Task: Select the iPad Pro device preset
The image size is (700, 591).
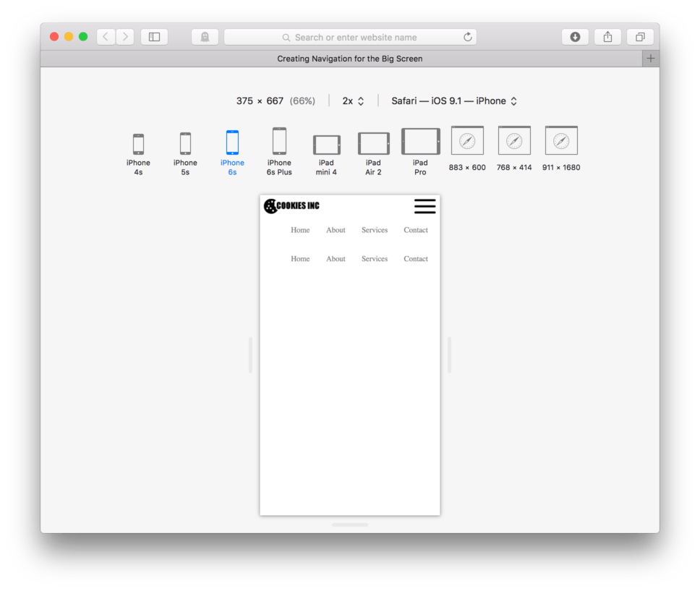Action: [x=421, y=153]
